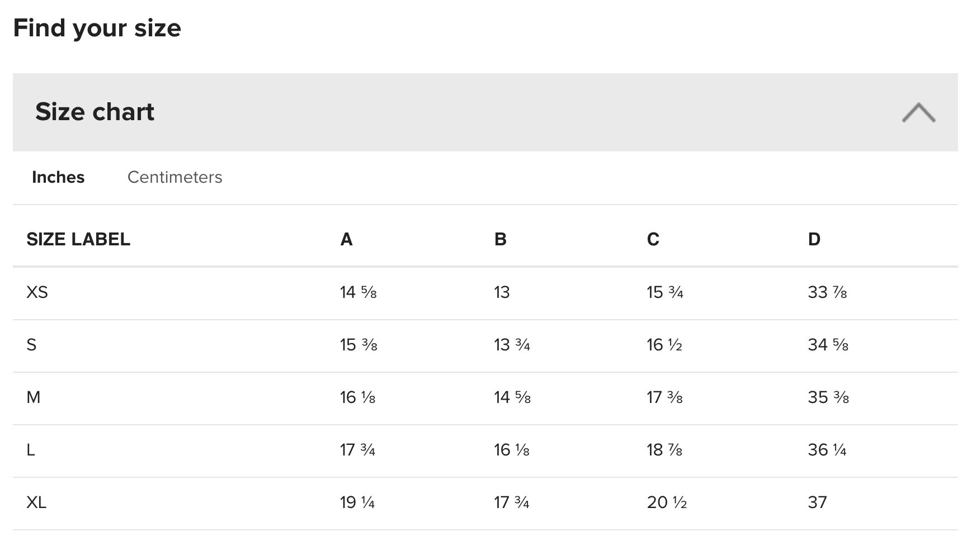The image size is (972, 560).
Task: Click the XL value 19 ¼ in column A
Action: (x=357, y=502)
